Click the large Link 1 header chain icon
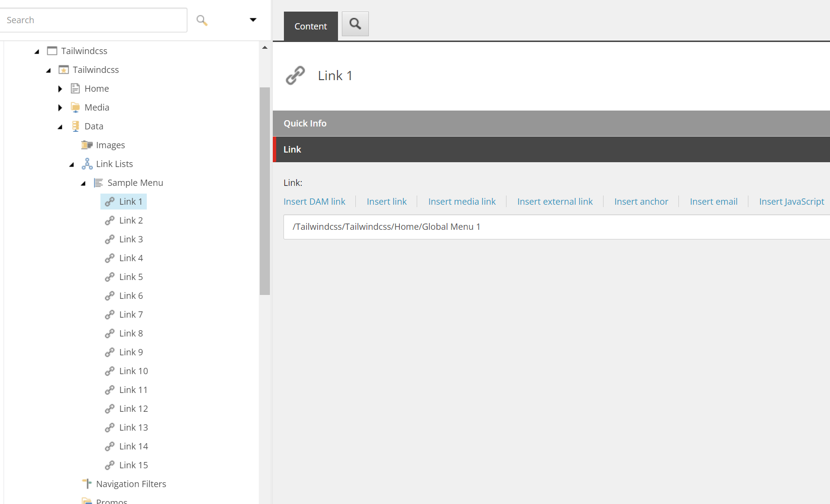 tap(295, 75)
